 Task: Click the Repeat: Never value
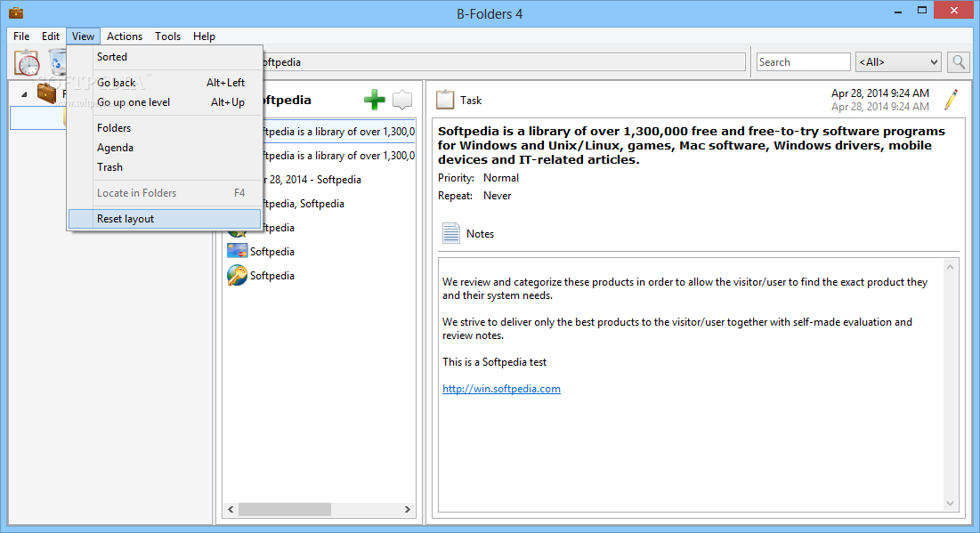coord(497,195)
